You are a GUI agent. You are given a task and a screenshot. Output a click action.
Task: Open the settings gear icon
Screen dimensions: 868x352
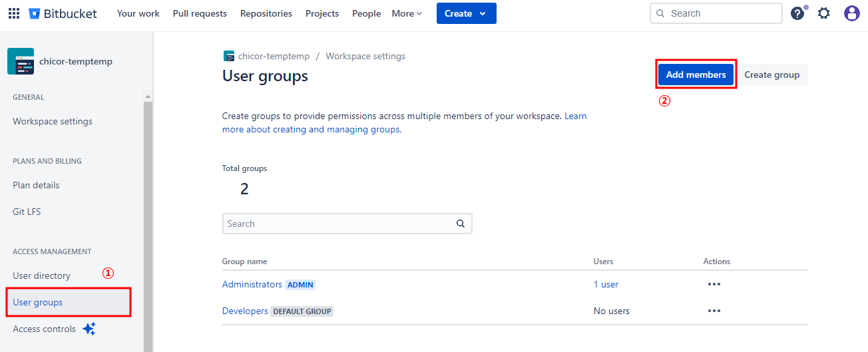824,13
